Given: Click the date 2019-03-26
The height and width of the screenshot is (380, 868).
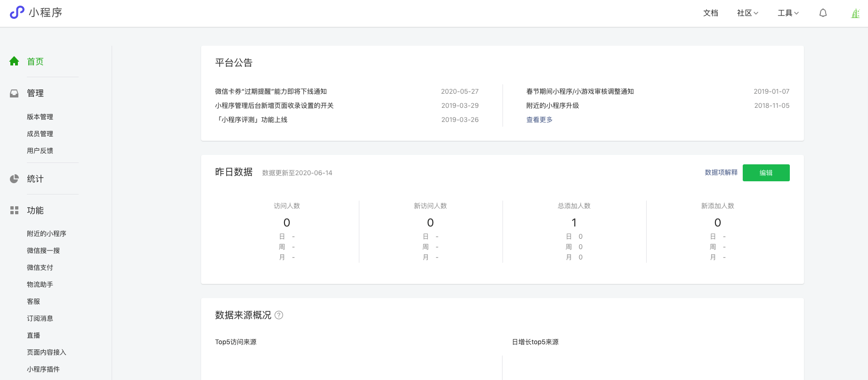Looking at the screenshot, I should (460, 120).
